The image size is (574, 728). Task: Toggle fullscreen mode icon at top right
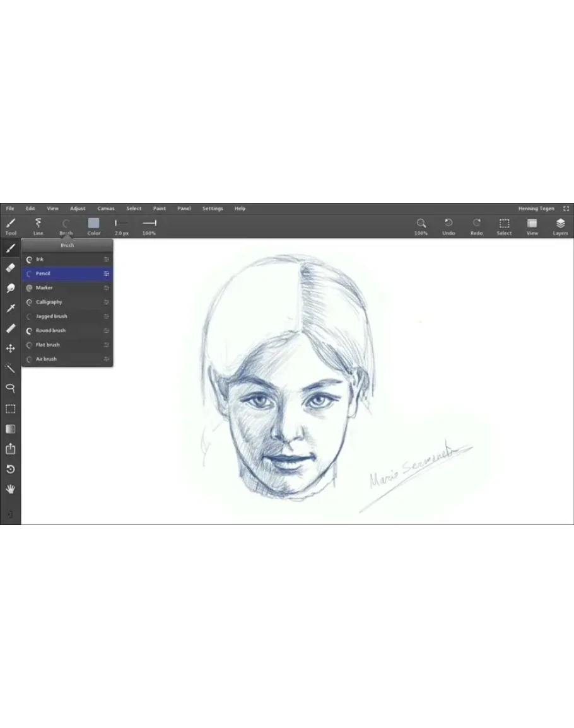tap(566, 209)
